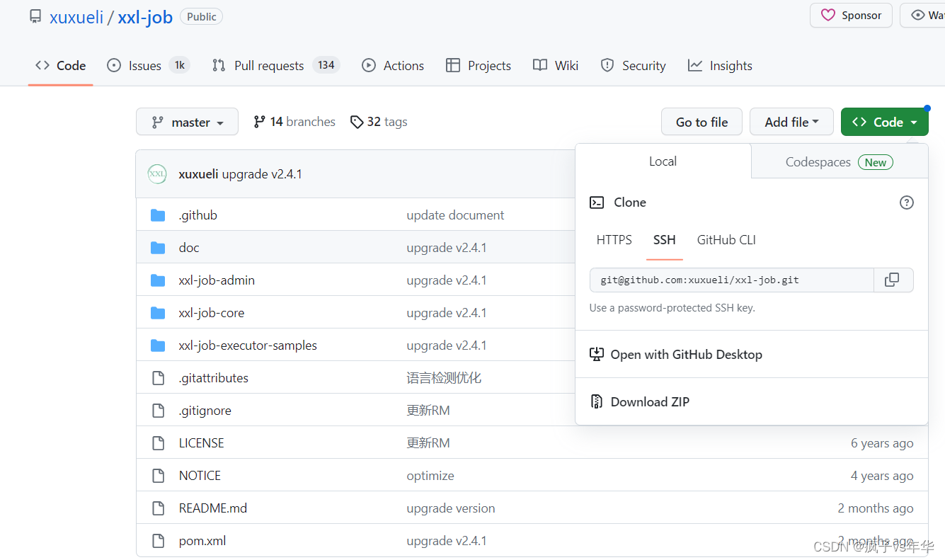Open the .gitignore file link

pos(205,411)
